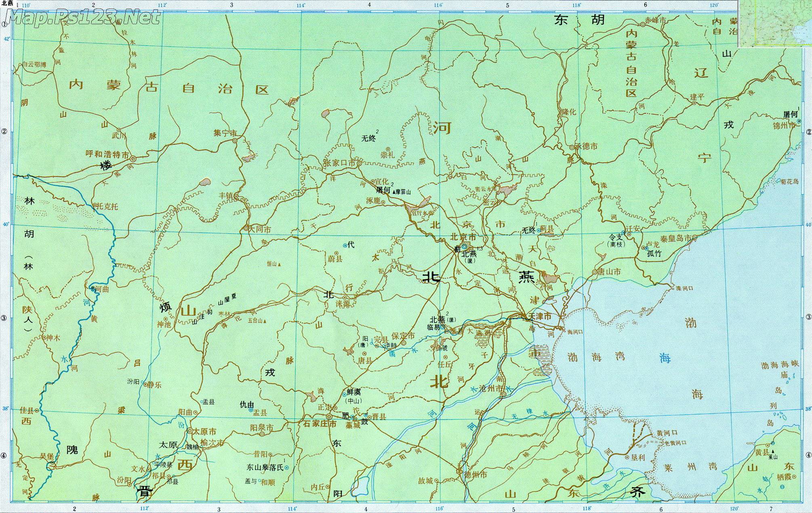Click the Chengde city marker (承德市)

(x=572, y=147)
